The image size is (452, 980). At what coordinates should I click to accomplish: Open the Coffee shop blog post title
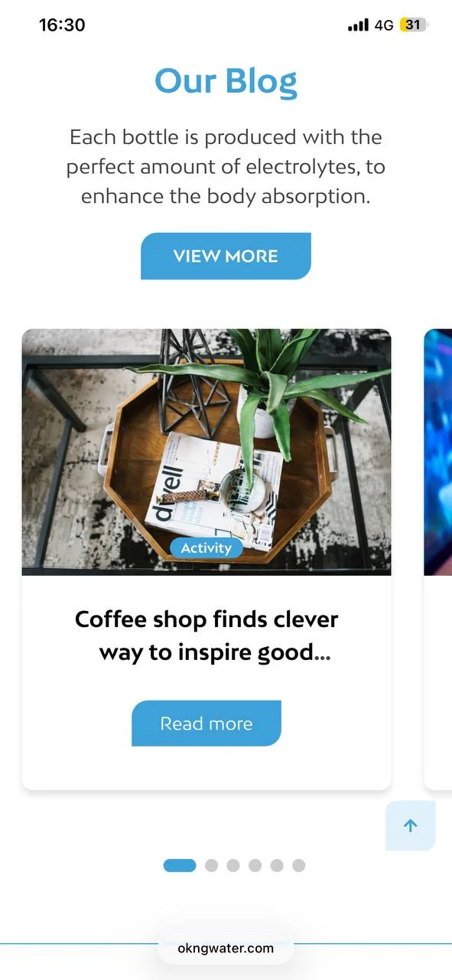tap(206, 635)
